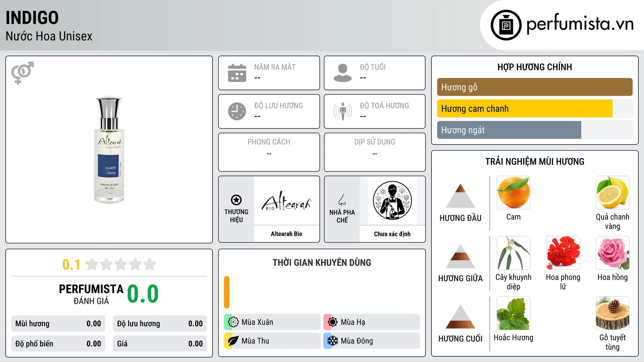This screenshot has width=644, height=362.
Task: Click the Hoa hồng note label
Action: 613,277
